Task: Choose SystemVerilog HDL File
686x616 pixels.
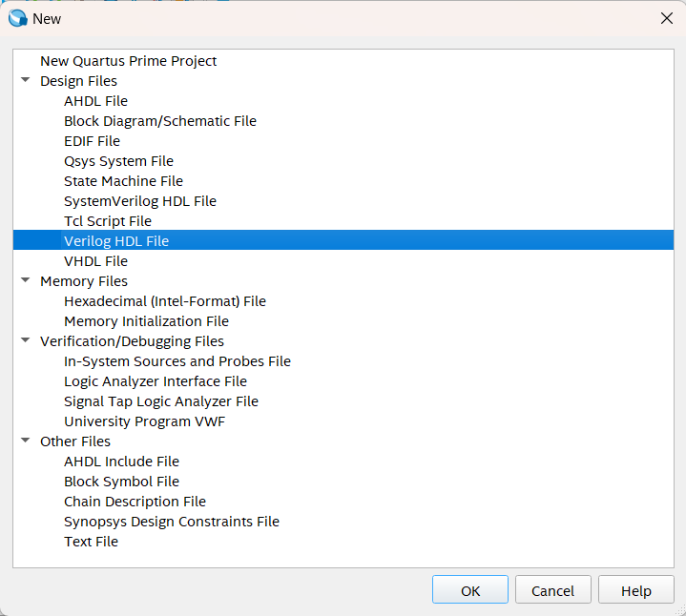Action: point(139,201)
